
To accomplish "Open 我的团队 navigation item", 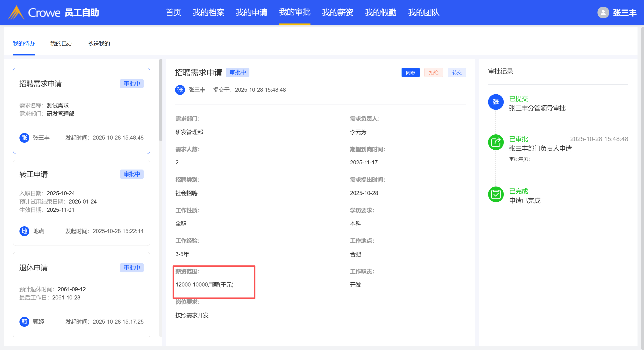I will pos(423,13).
